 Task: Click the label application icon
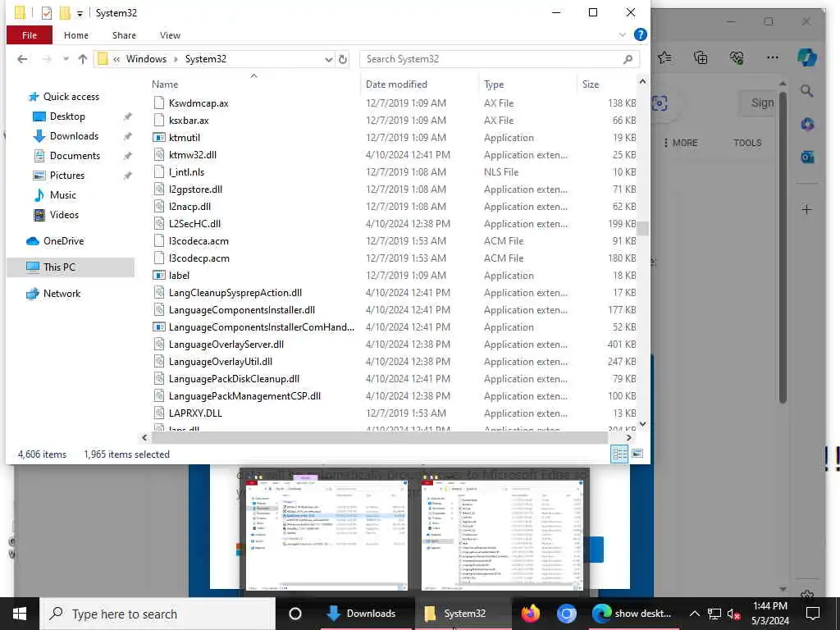click(x=158, y=276)
